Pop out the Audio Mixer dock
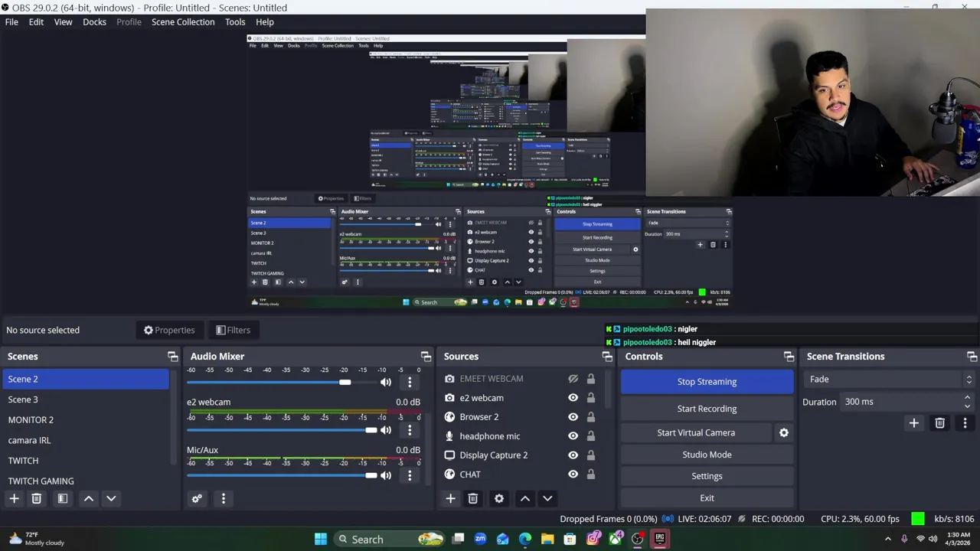 coord(426,357)
